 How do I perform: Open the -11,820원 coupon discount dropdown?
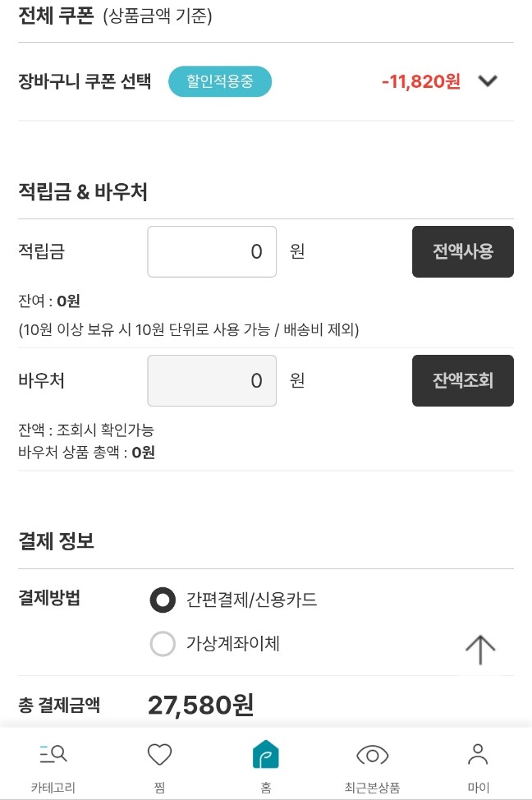click(x=421, y=81)
